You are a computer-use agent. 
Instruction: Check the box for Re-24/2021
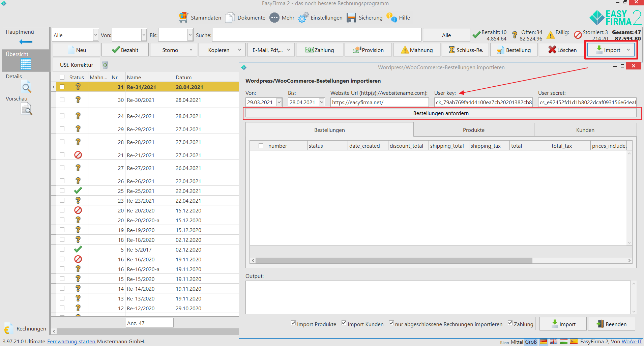click(x=62, y=116)
